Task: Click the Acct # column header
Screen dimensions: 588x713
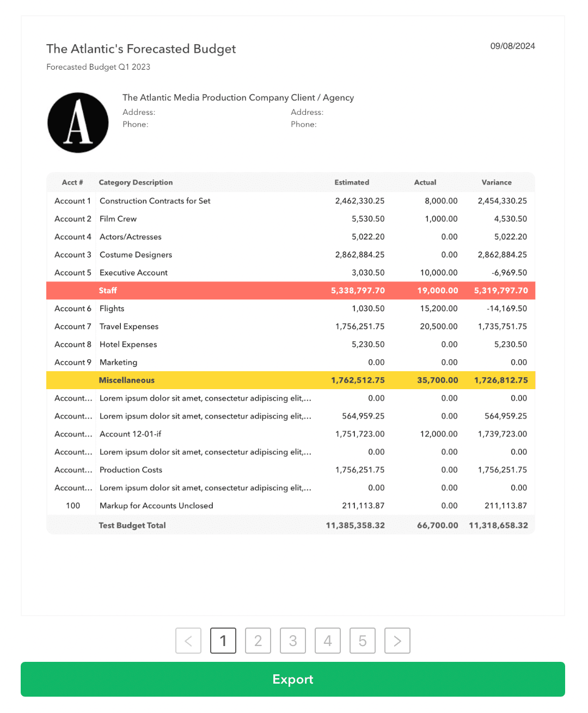Action: click(72, 182)
